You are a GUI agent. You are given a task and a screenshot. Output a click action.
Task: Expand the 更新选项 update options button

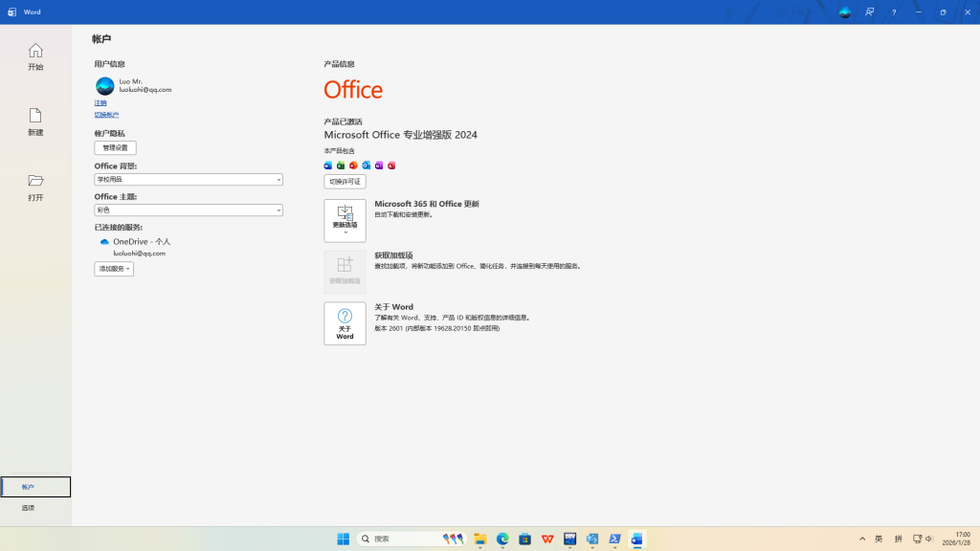click(x=345, y=221)
